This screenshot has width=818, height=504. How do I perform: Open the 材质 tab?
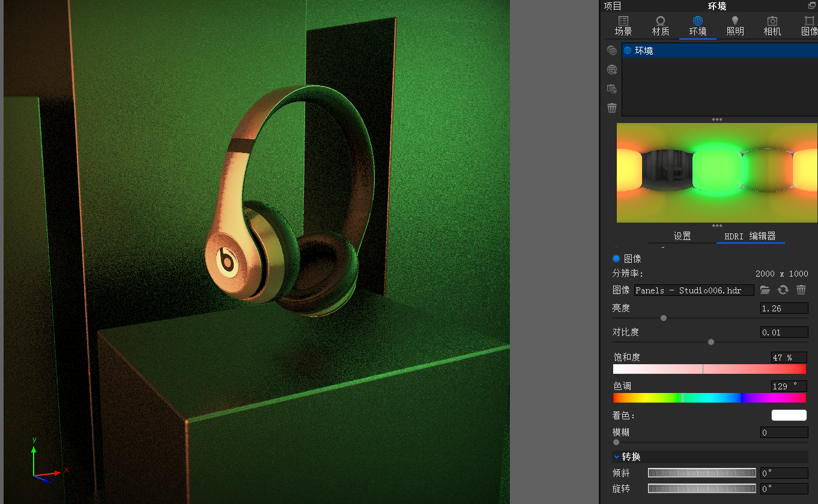click(x=661, y=26)
